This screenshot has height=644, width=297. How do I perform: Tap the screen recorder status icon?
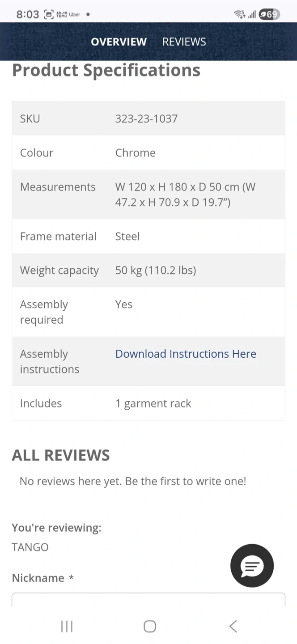(49, 14)
